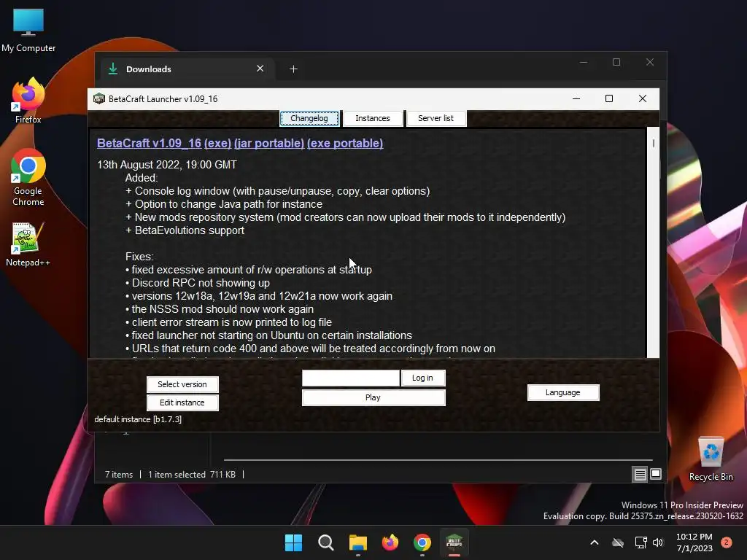Open the volume speaker tray icon
The width and height of the screenshot is (747, 560).
point(658,542)
